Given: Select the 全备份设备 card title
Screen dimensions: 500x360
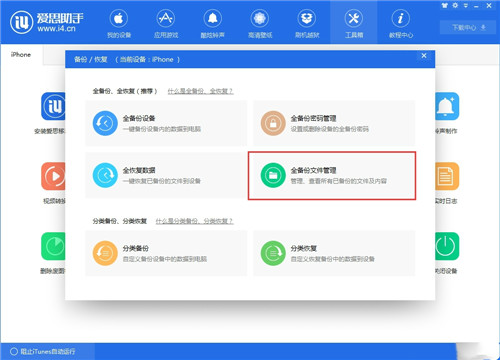Looking at the screenshot, I should (x=139, y=118).
